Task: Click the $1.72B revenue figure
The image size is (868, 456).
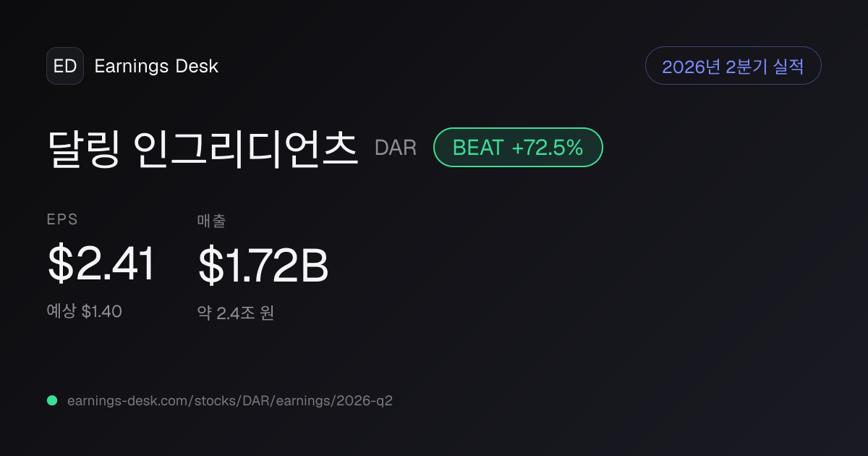Action: (x=263, y=266)
